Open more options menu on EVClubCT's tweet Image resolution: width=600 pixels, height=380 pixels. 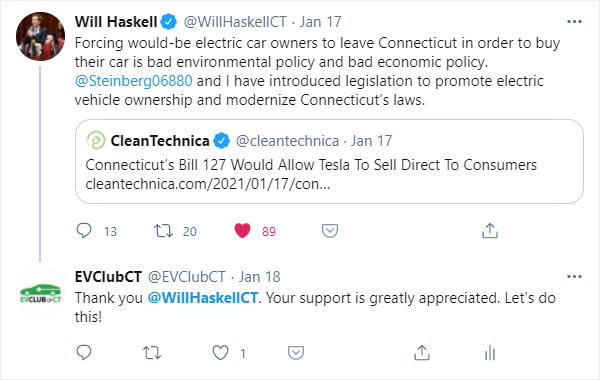[x=574, y=277]
